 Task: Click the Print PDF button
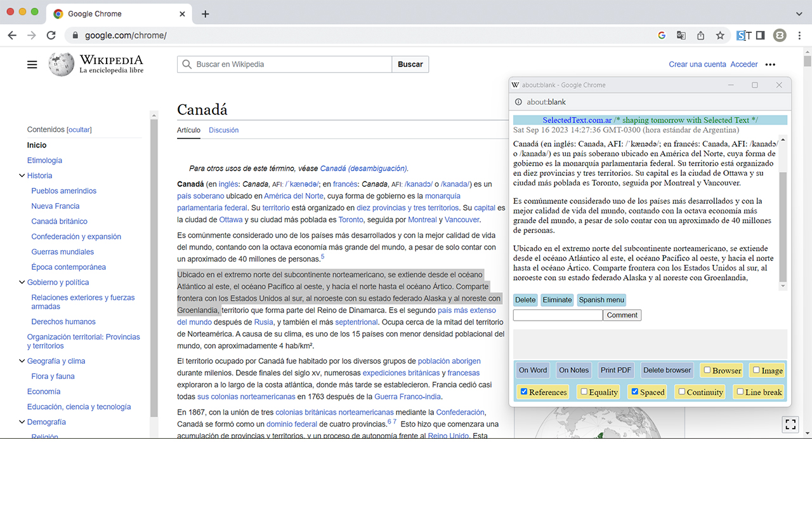pyautogui.click(x=616, y=370)
